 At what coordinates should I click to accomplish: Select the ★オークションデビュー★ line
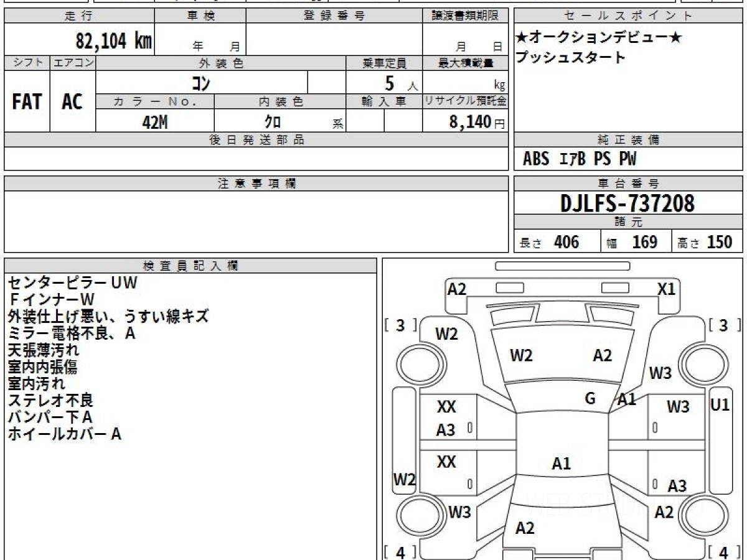[599, 38]
